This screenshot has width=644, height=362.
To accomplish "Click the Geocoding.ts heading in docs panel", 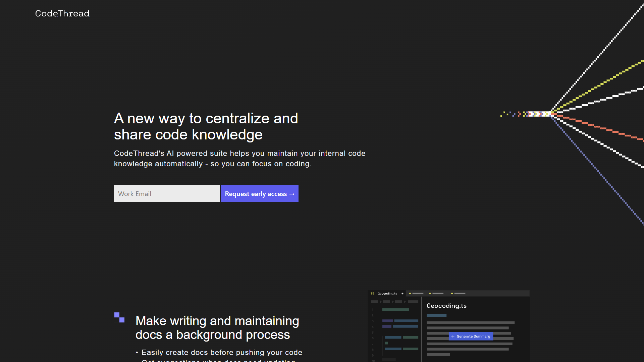I will (446, 306).
